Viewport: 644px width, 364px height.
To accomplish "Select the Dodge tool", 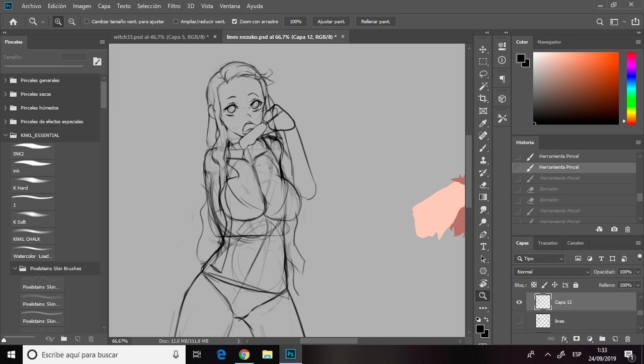I will click(483, 222).
